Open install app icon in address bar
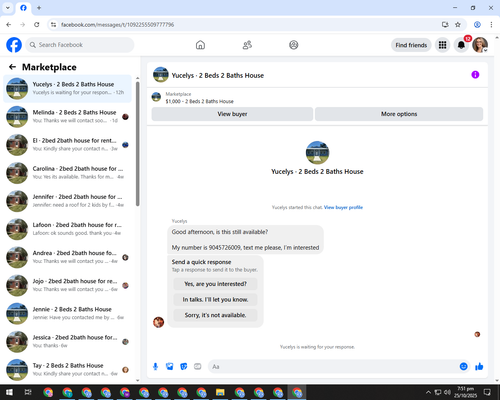Viewport: 500px width, 400px height. (445, 25)
